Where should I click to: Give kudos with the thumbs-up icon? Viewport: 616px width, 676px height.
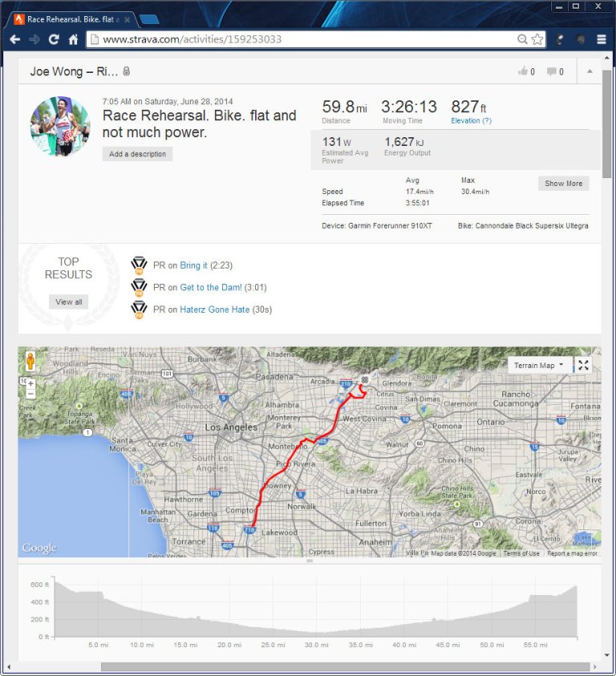tap(523, 71)
